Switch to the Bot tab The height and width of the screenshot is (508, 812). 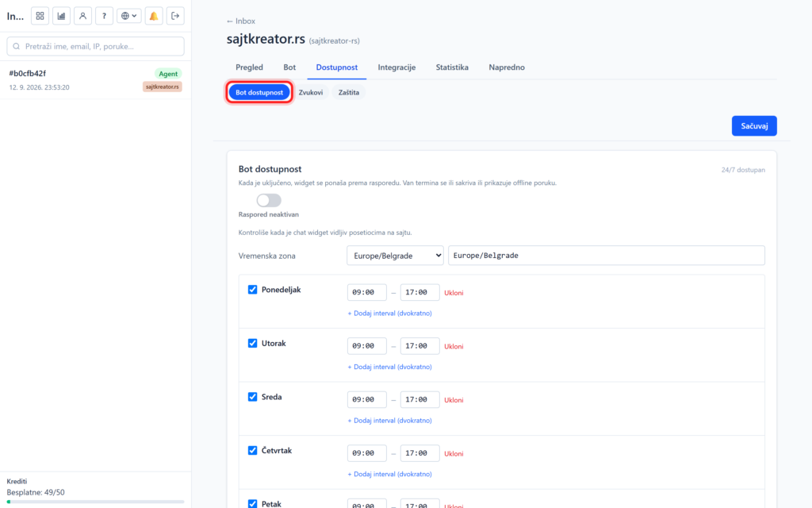pos(289,67)
